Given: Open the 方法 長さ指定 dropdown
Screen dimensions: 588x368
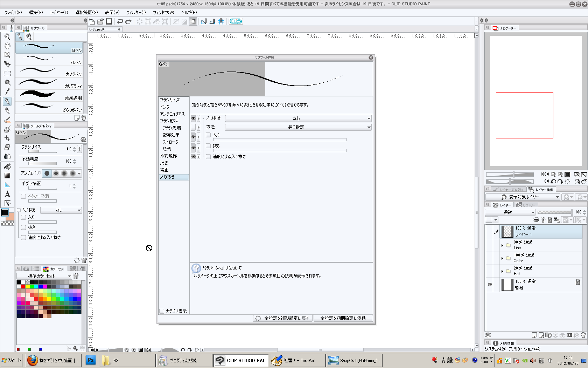Looking at the screenshot, I should click(298, 127).
